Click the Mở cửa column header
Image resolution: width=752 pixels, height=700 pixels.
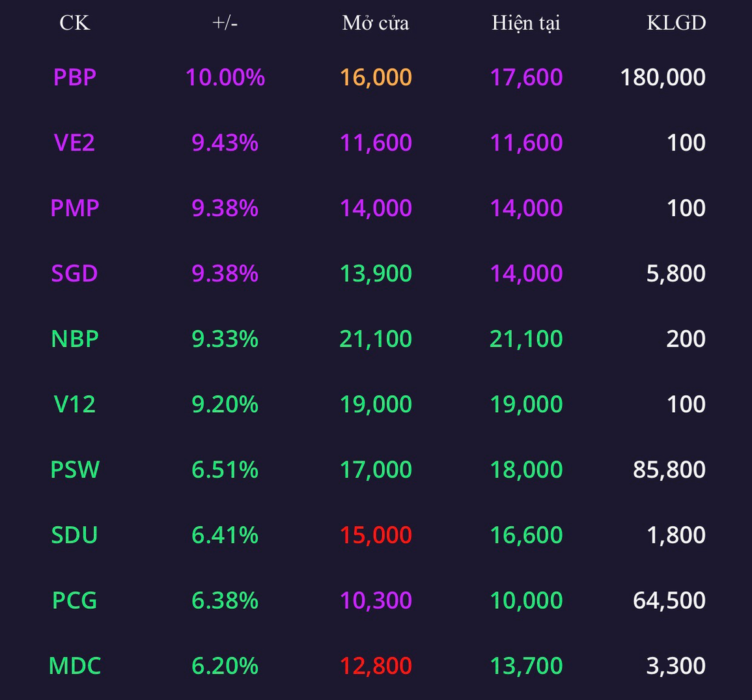point(376,23)
